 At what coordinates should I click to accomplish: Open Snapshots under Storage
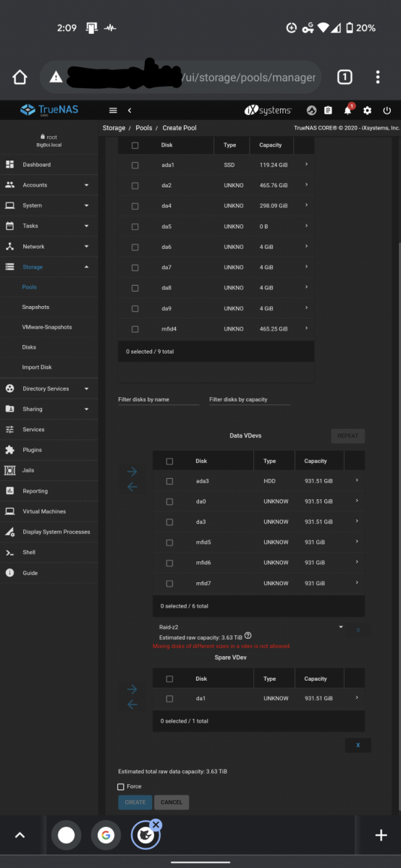[35, 307]
